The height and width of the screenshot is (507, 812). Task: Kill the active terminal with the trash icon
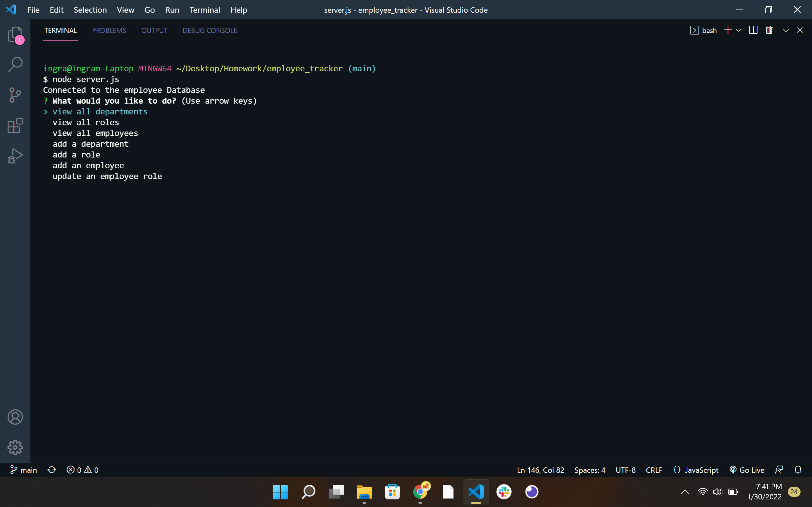(x=769, y=30)
